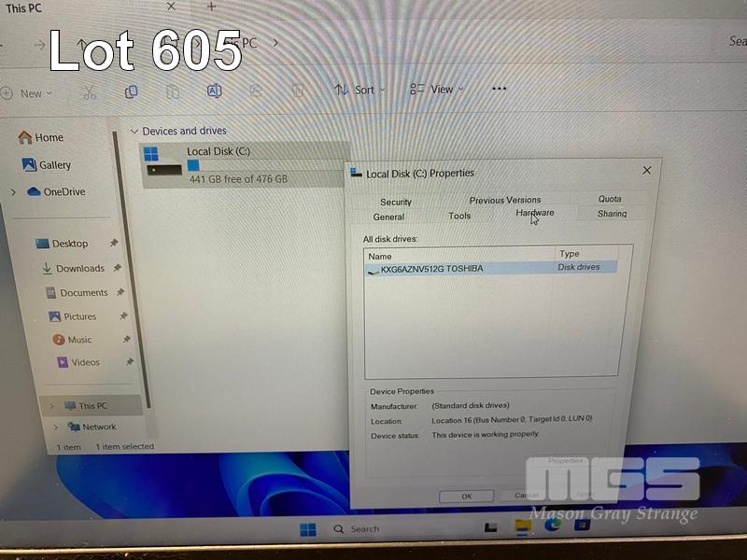The height and width of the screenshot is (560, 747).
Task: Open the View dropdown menu
Action: (436, 90)
